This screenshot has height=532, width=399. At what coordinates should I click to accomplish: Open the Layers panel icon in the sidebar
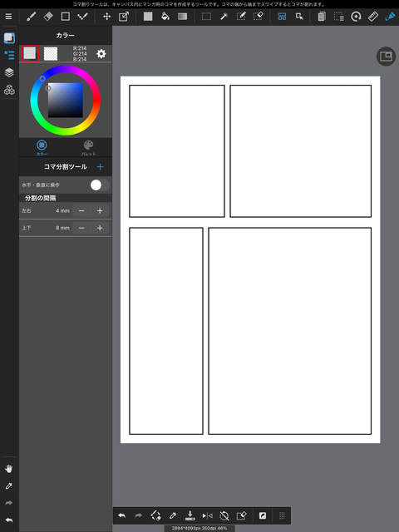pos(9,72)
